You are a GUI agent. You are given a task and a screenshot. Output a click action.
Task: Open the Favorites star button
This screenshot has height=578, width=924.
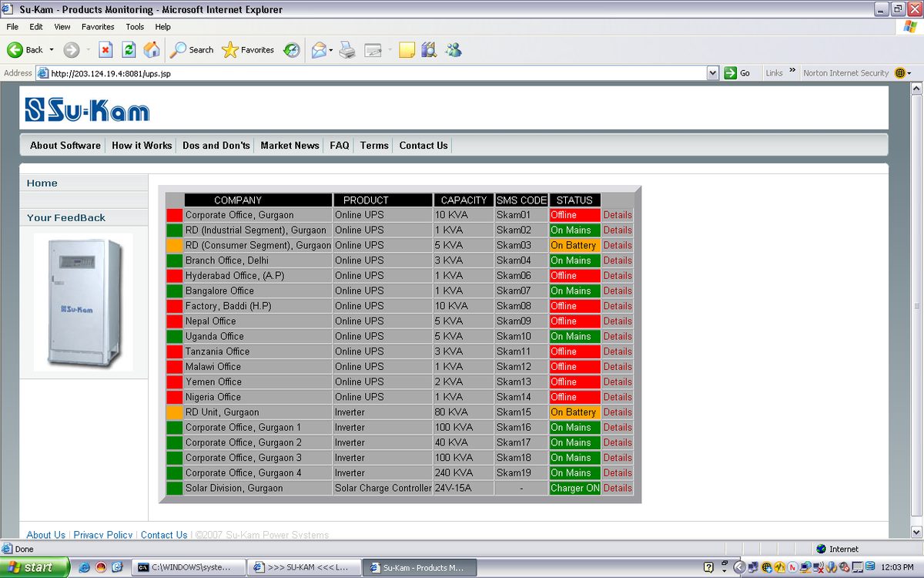coord(248,50)
